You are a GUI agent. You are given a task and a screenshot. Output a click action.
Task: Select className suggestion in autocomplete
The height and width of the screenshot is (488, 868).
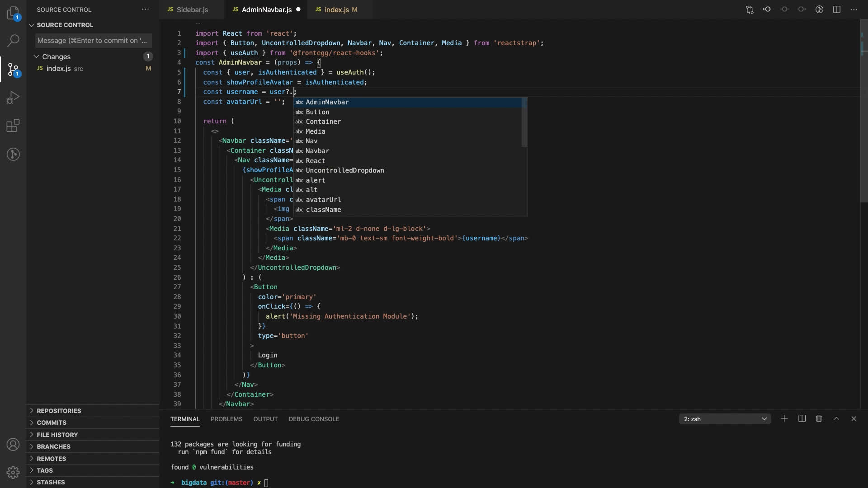click(x=407, y=210)
